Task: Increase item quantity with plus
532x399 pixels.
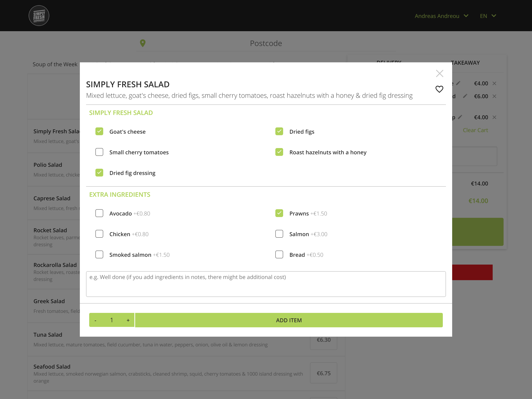Action: click(128, 320)
